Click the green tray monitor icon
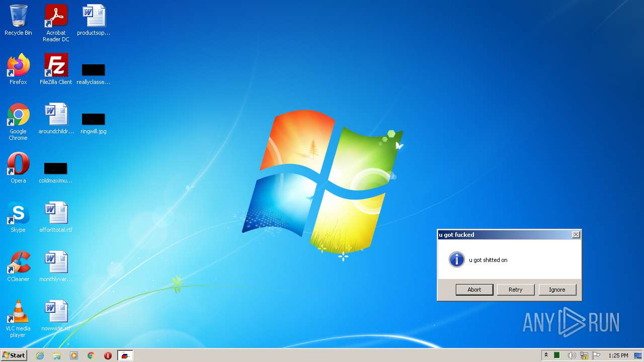 [x=557, y=355]
